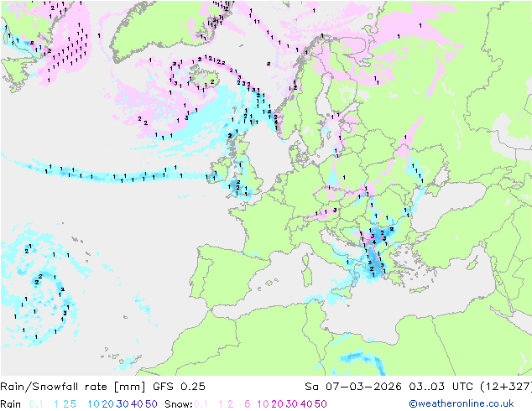Open the ©weatheronline.co.uk link

pos(462,403)
